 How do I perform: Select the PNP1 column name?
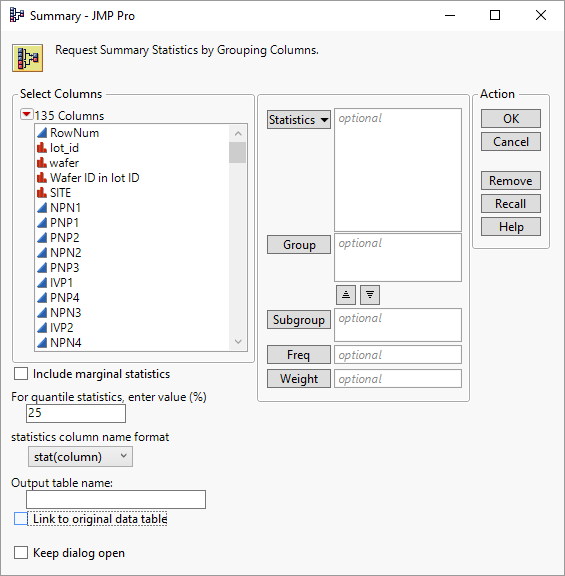[x=65, y=223]
